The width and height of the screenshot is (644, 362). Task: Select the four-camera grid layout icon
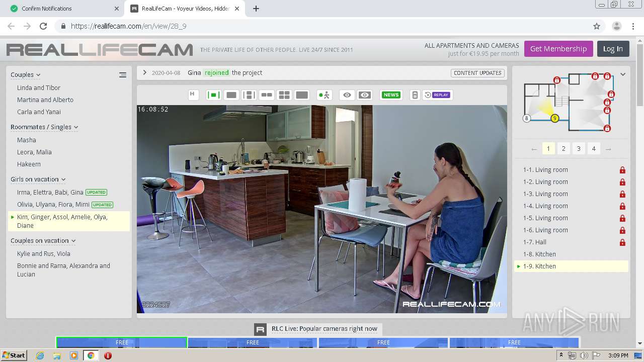point(284,95)
